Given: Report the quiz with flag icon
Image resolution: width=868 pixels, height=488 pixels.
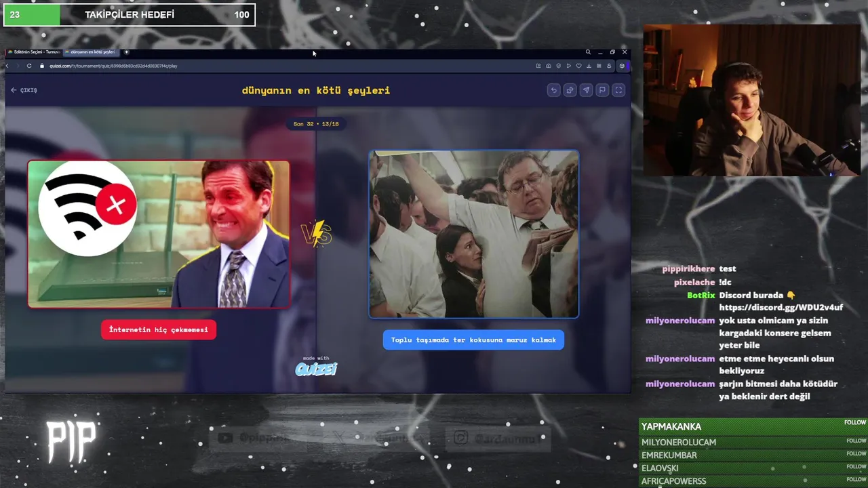Looking at the screenshot, I should (602, 90).
